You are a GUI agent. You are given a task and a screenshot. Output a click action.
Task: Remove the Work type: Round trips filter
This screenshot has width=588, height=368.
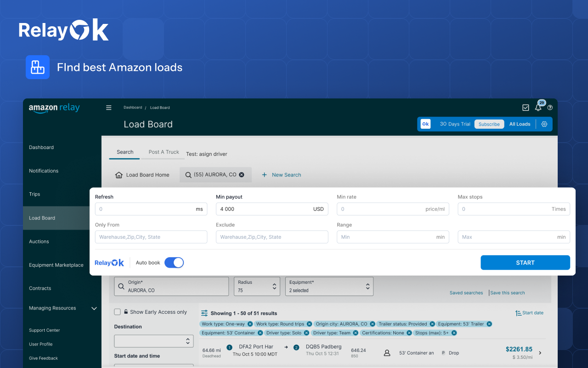[309, 324]
